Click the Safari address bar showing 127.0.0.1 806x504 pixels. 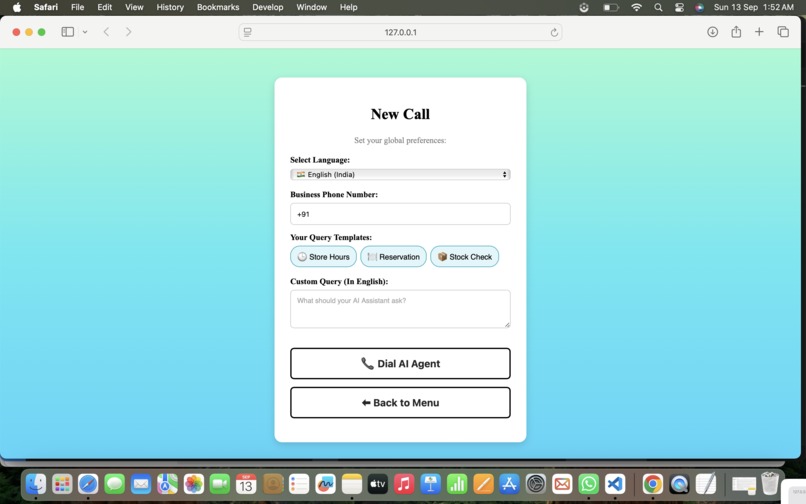[x=400, y=32]
